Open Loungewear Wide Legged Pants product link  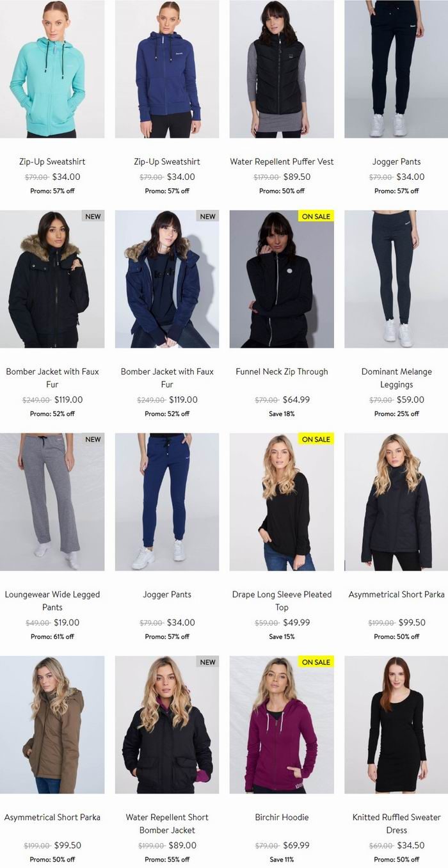pyautogui.click(x=52, y=600)
